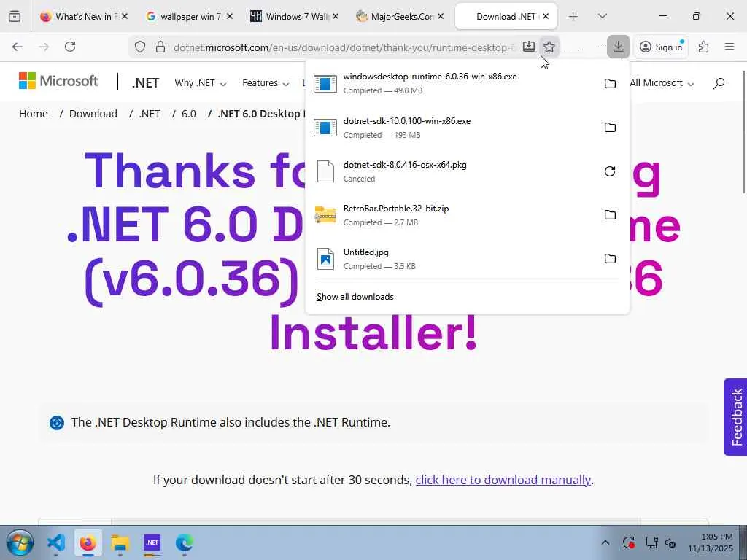The image size is (747, 560).
Task: Show windowsdesktop-runtime-6.0.36 file in folder
Action: 610,83
